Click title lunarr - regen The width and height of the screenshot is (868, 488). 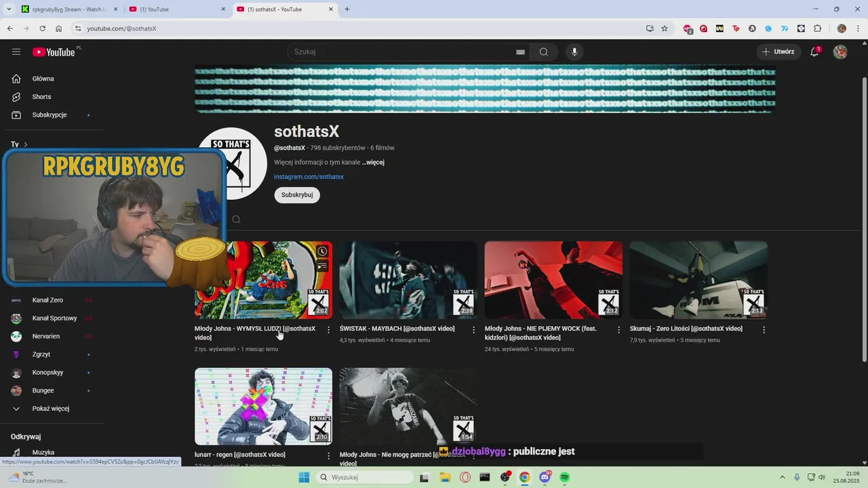coord(239,455)
